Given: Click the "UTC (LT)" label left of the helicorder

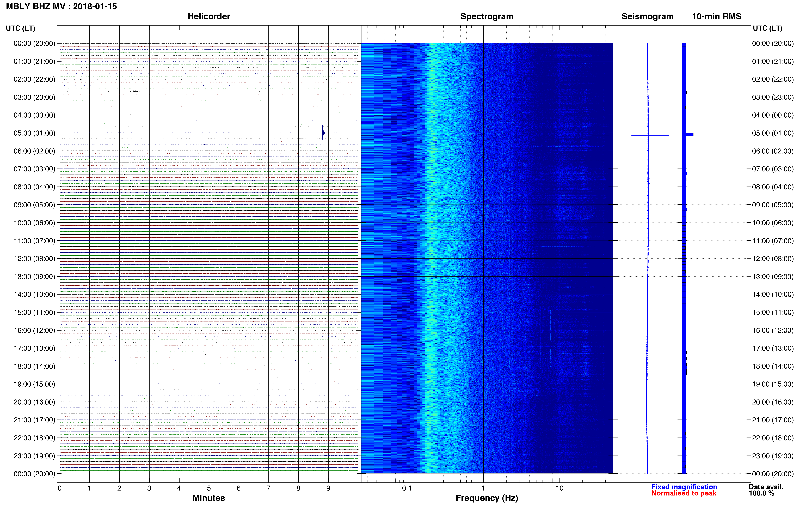Looking at the screenshot, I should pyautogui.click(x=21, y=28).
